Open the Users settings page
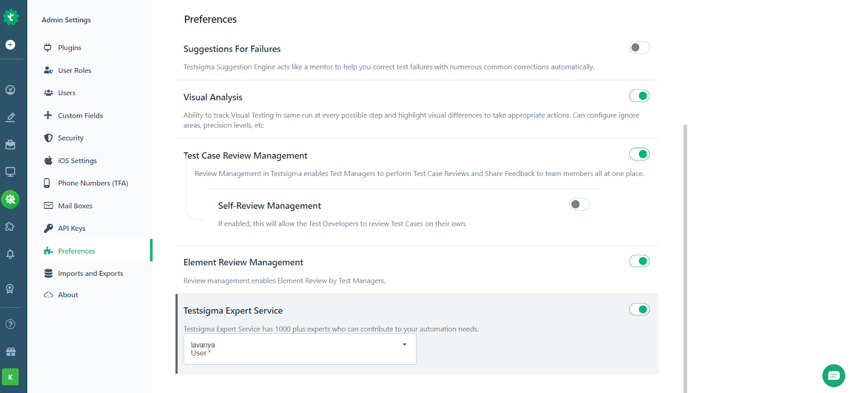This screenshot has width=868, height=393. tap(67, 93)
